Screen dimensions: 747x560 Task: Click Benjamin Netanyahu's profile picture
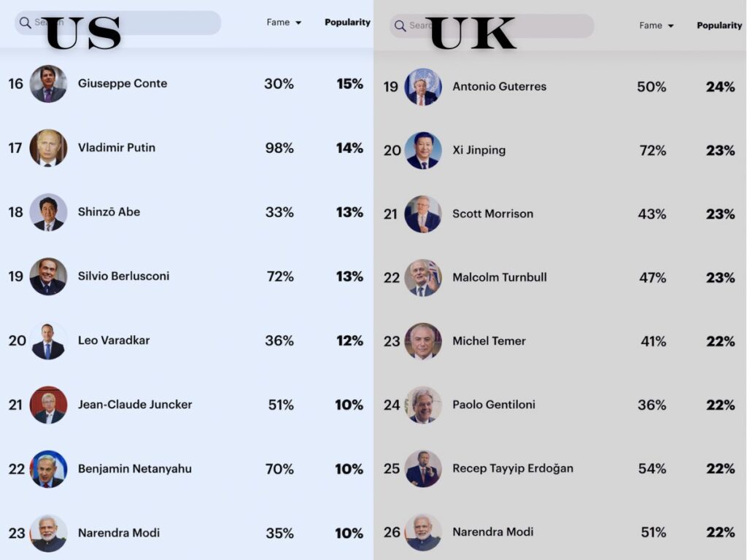coord(48,469)
